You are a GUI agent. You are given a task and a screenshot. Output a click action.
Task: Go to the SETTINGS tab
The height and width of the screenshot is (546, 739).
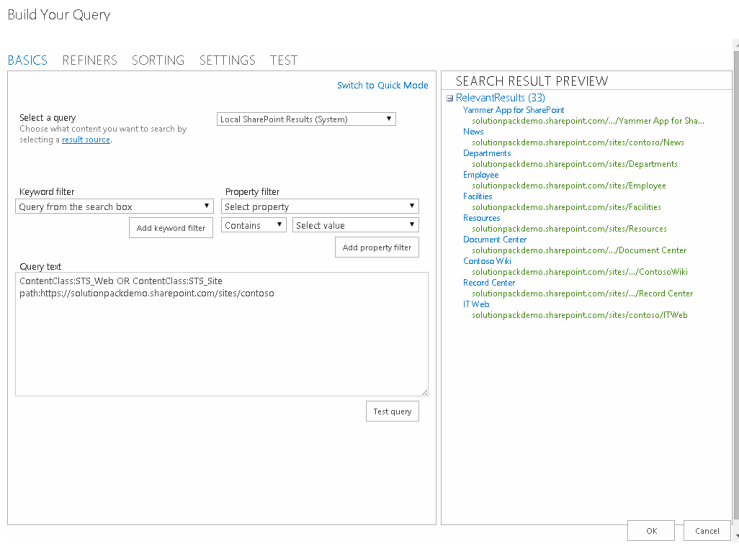[x=227, y=60]
